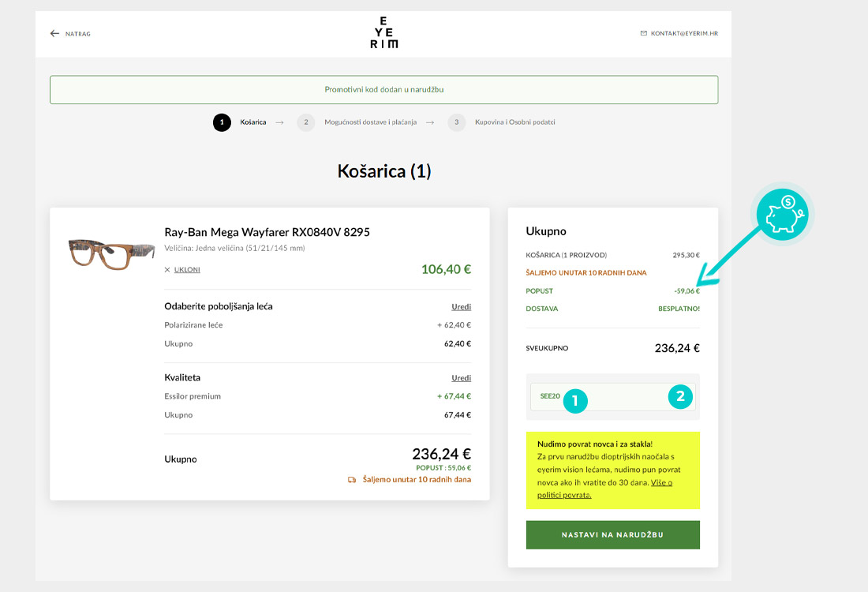The height and width of the screenshot is (592, 868).
Task: Select the Košarica step label
Action: tap(253, 122)
